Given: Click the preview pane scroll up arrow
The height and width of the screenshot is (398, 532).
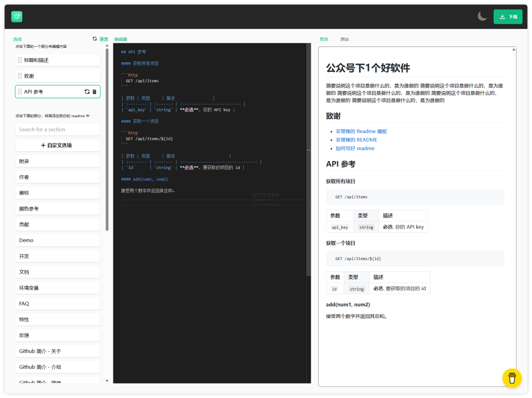Looking at the screenshot, I should click(x=514, y=49).
